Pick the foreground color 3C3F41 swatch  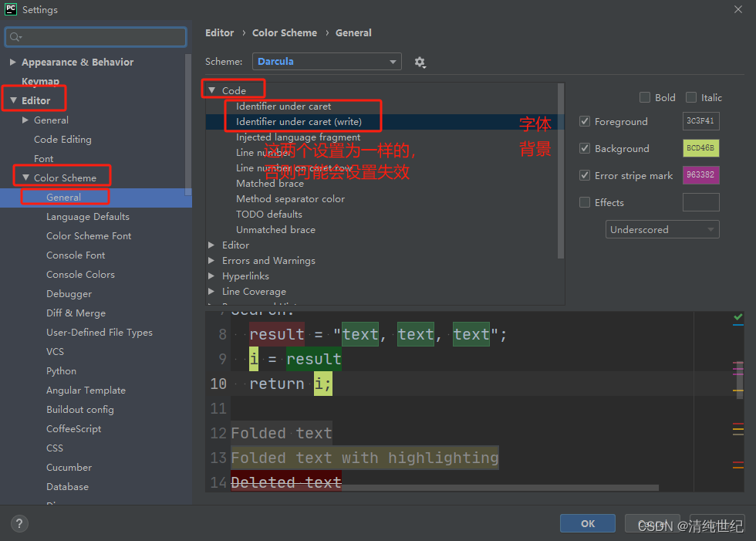pyautogui.click(x=701, y=121)
